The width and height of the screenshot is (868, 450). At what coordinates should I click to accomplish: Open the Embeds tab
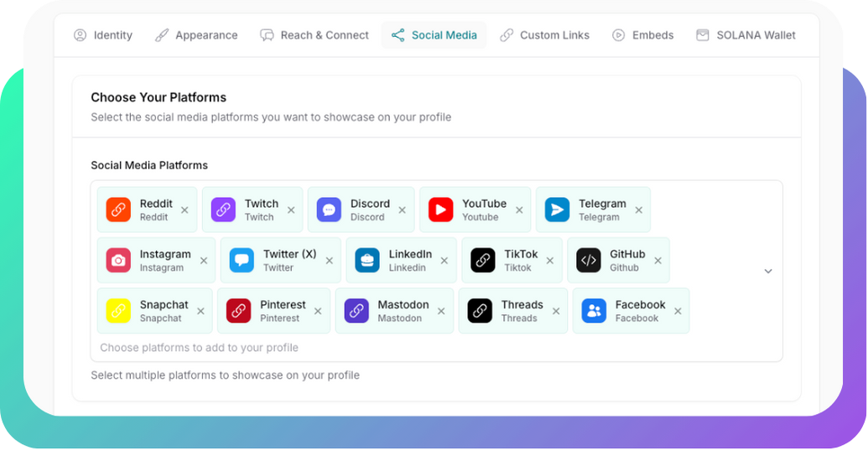tap(642, 35)
